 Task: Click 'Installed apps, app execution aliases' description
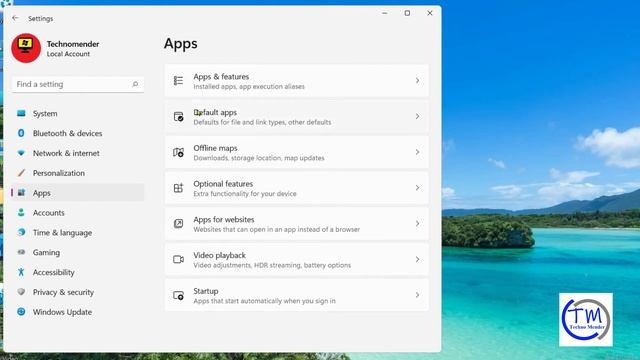click(249, 87)
